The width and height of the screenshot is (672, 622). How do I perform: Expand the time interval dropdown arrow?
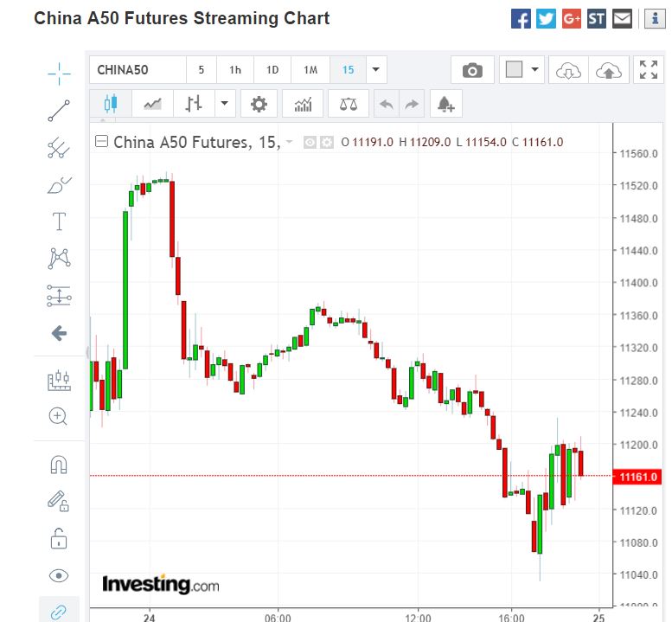(376, 70)
